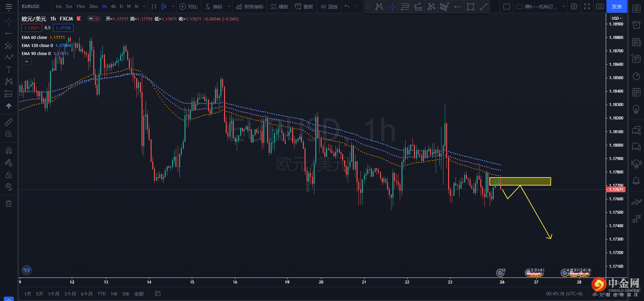Expand the timeframe interval dropdown arrow
644x301 pixels.
pos(144,6)
